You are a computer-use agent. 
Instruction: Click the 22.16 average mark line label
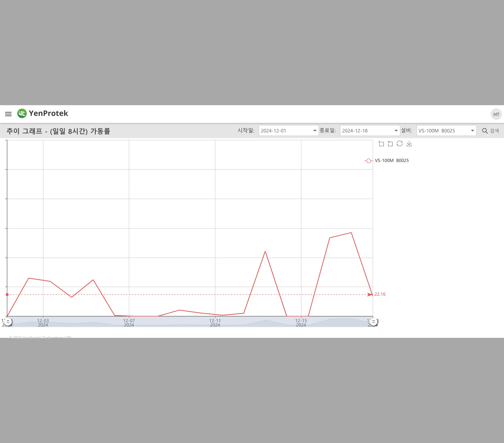(380, 294)
